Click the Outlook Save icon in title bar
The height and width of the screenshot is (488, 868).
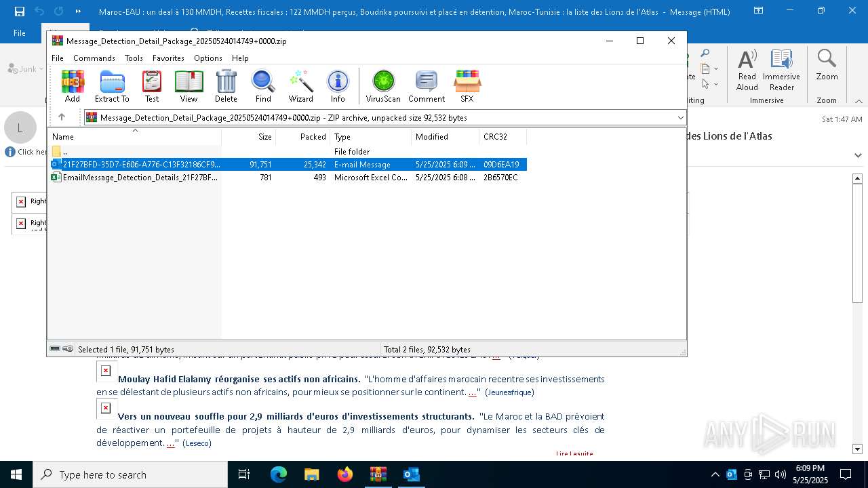point(19,12)
